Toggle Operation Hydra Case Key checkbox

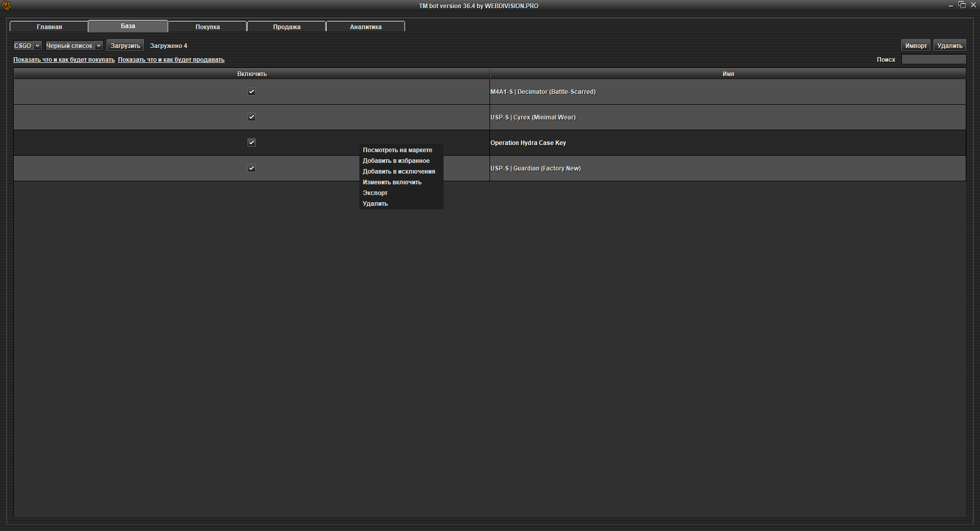252,143
